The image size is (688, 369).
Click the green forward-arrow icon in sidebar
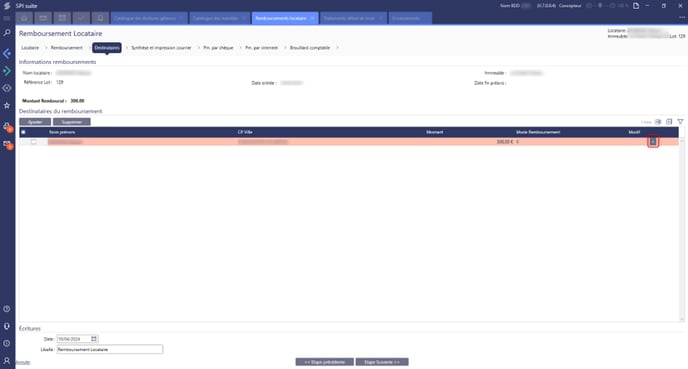point(7,71)
